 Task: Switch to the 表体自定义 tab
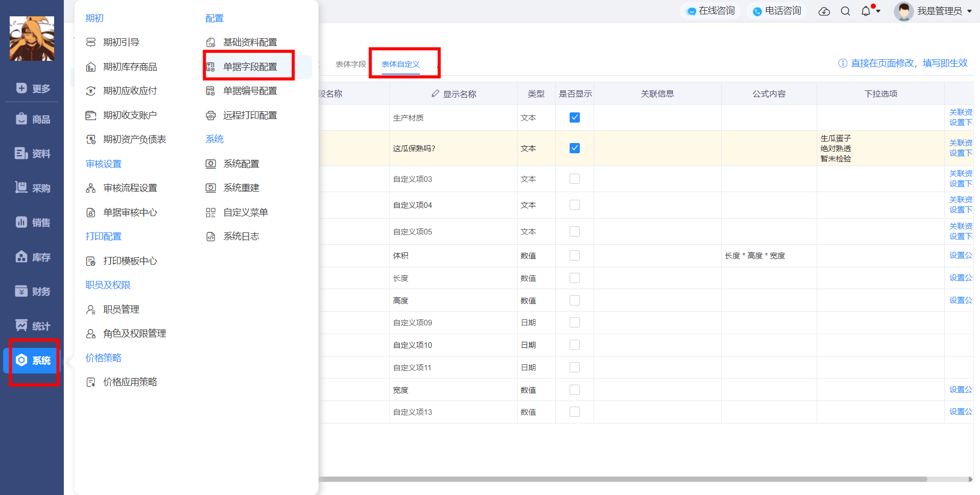[x=401, y=64]
